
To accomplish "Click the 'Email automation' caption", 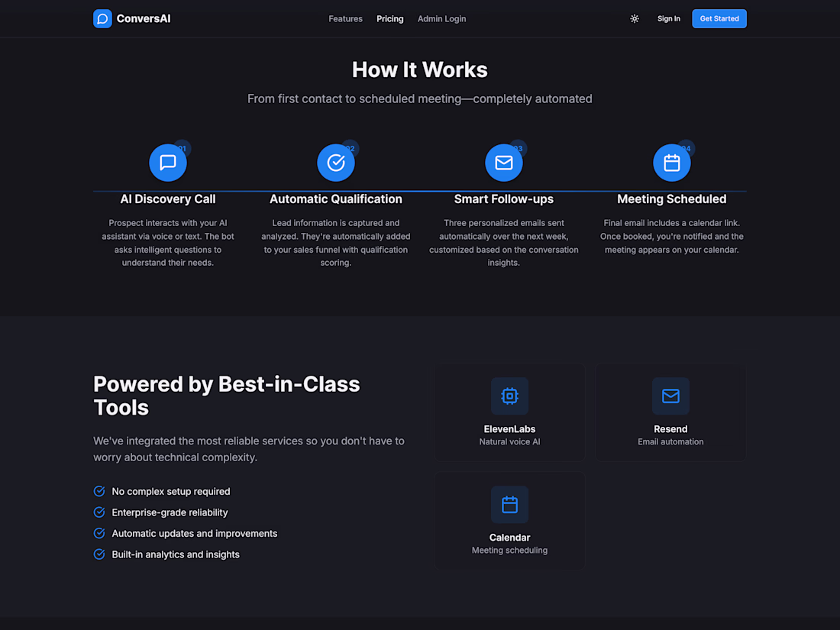I will tap(670, 442).
